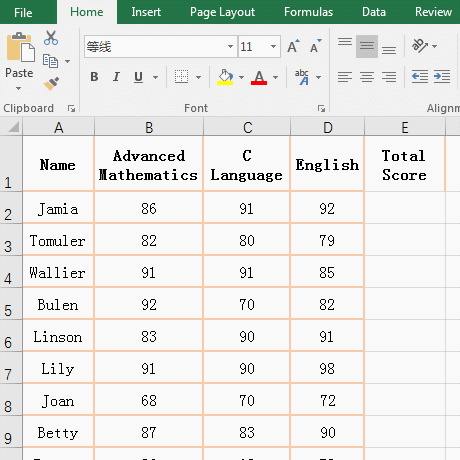Select Lily's English score 98

(x=327, y=367)
